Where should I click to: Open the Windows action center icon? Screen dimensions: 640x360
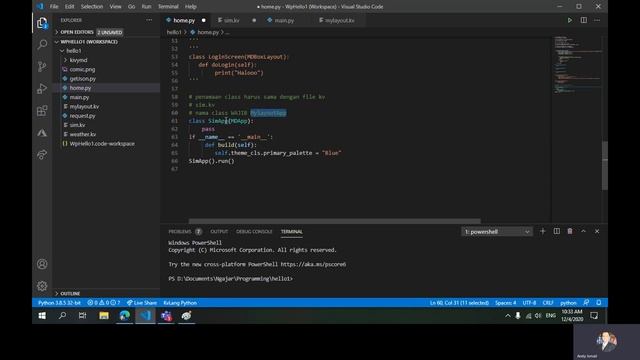coord(594,316)
